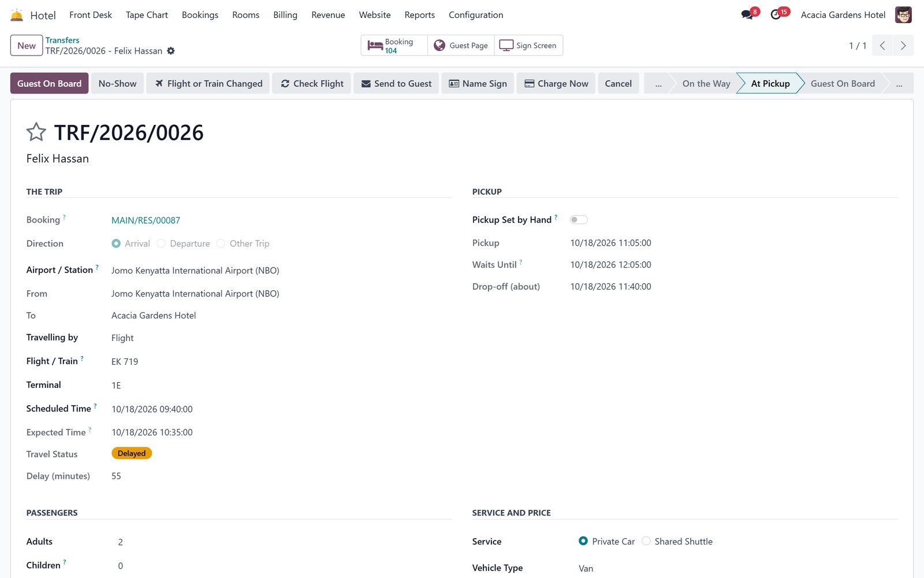Open the Front Desk menu
Viewport: 924px width, 578px height.
(91, 15)
